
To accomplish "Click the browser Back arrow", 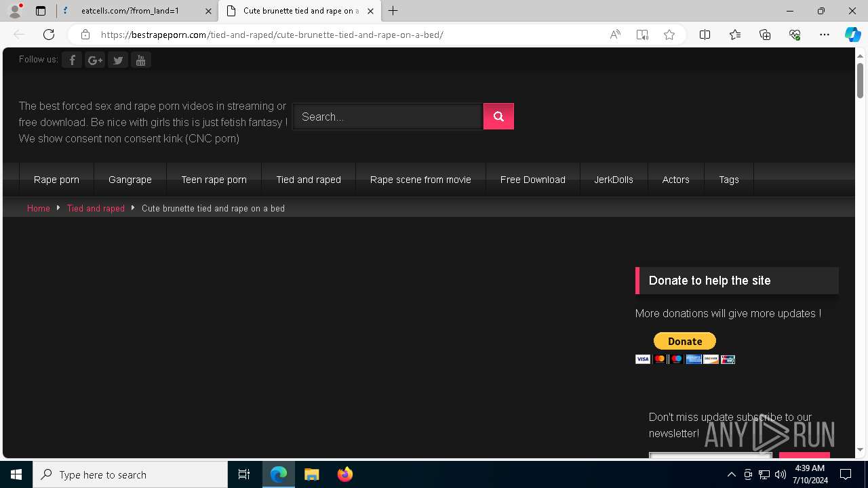I will point(19,35).
